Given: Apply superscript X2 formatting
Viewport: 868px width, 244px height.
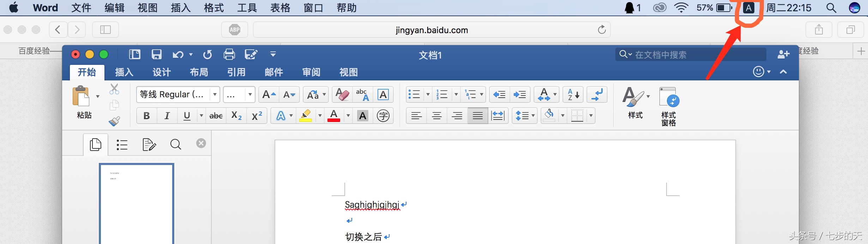Looking at the screenshot, I should pyautogui.click(x=257, y=116).
